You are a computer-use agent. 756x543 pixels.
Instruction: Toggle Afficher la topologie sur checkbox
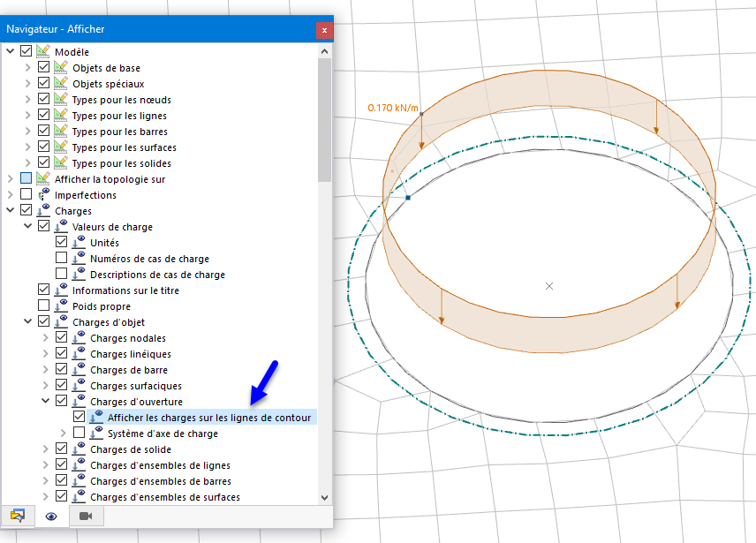(x=26, y=177)
